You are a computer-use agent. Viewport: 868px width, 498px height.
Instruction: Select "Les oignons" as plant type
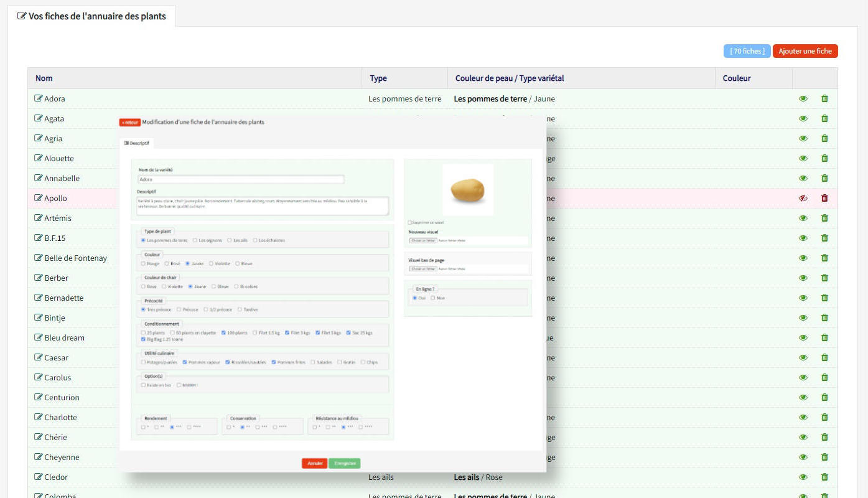pyautogui.click(x=195, y=240)
